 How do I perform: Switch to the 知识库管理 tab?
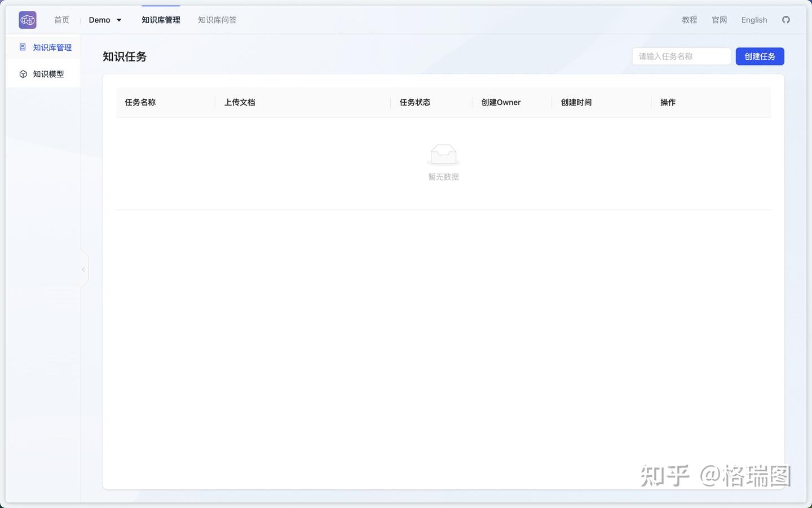[x=161, y=20]
